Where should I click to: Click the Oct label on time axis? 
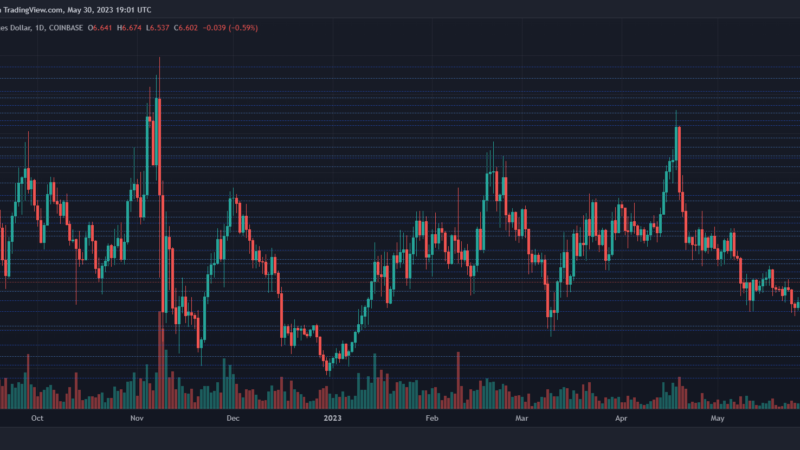point(37,418)
